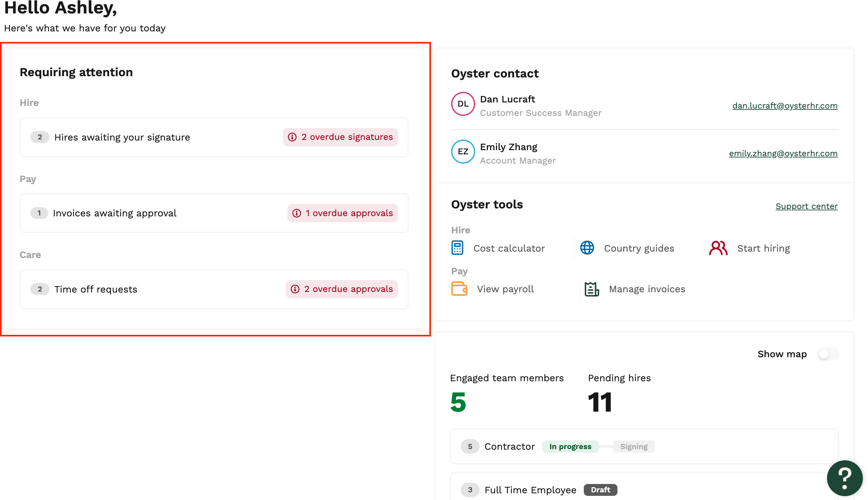Click the Draft status tag
The width and height of the screenshot is (868, 500).
click(600, 490)
